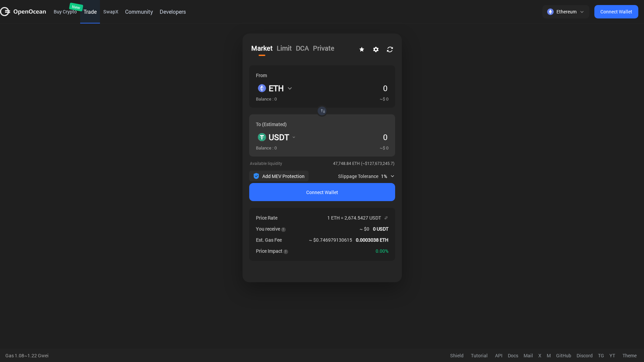644x362 pixels.
Task: Open the Discord footer link
Action: pyautogui.click(x=584, y=356)
